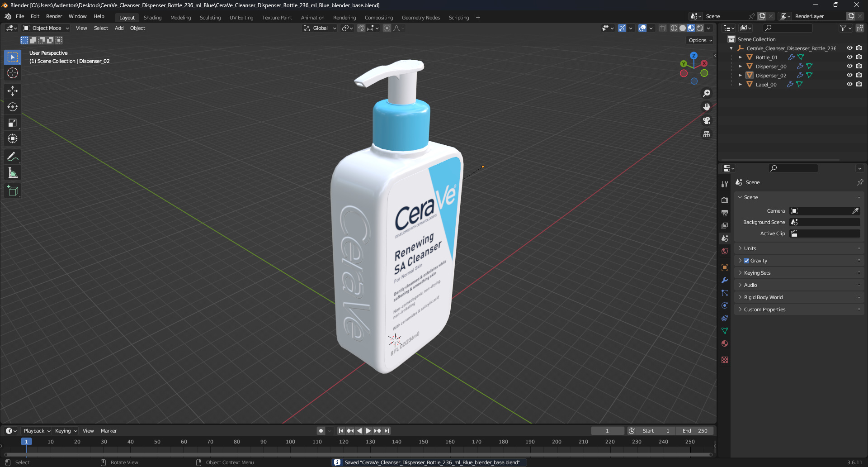Open the outliner filter dropdown
Screen dimensions: 868x467
coord(845,28)
